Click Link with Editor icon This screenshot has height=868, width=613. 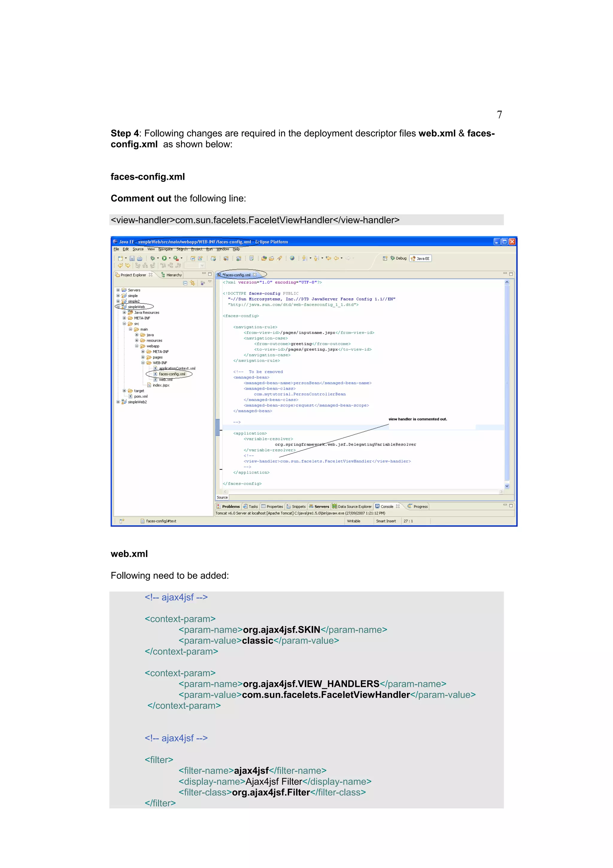point(193,283)
